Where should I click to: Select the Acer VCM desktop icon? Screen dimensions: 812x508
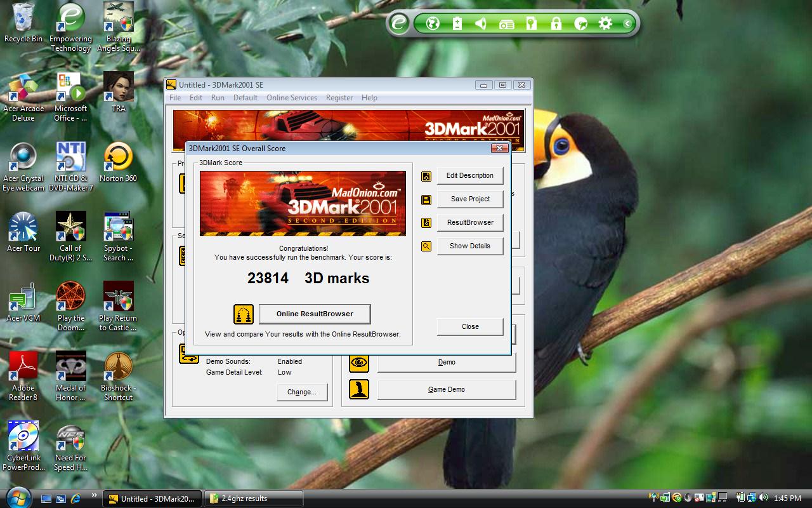tap(23, 302)
